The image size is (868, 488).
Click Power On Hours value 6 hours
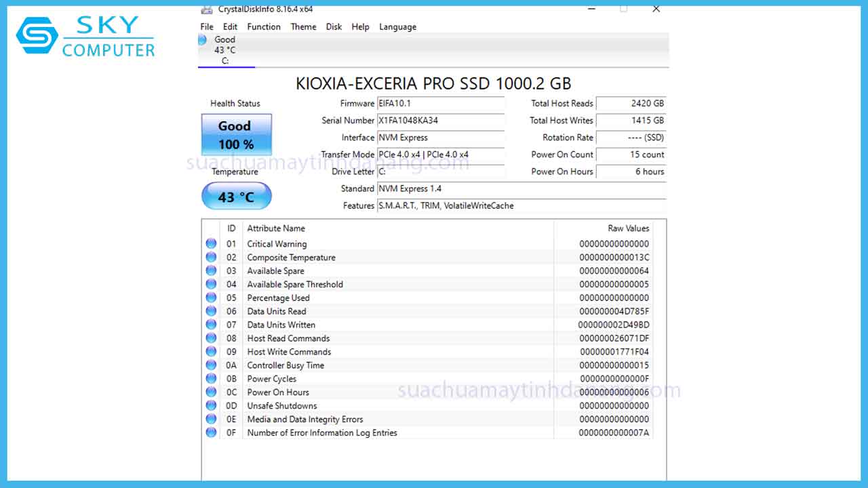click(x=631, y=171)
